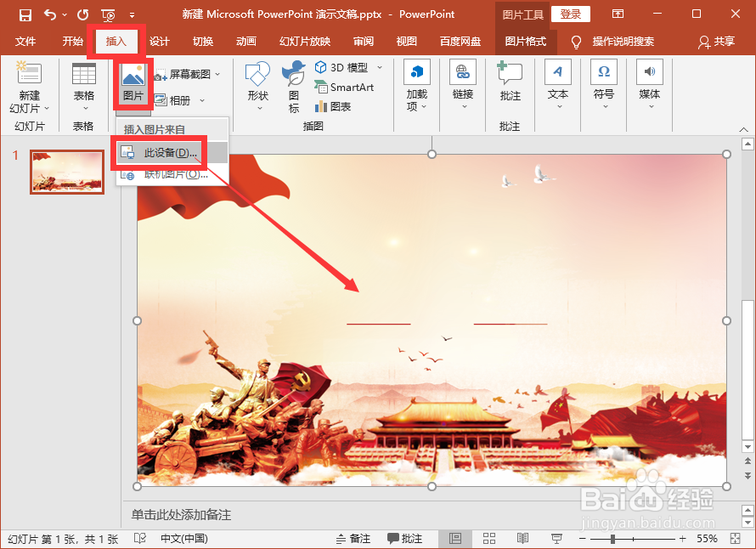
Task: Click the 新建幻灯片 icon
Action: click(x=29, y=72)
